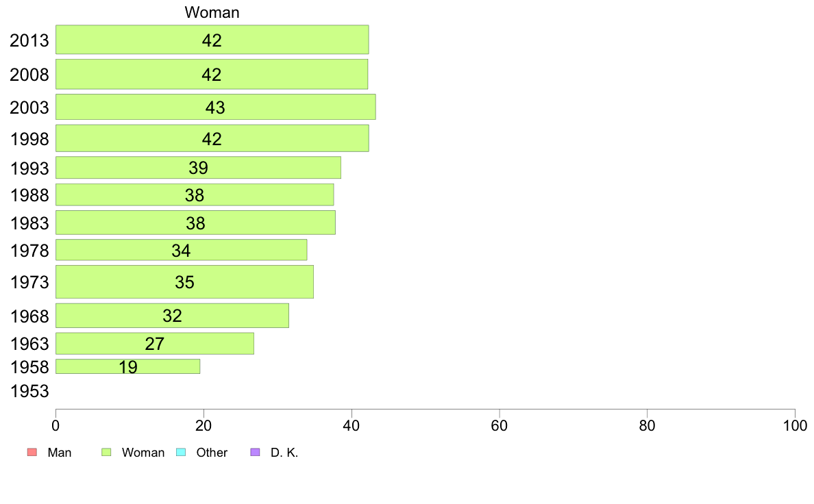
Task: Click the red Man legend swatch
Action: 32,452
